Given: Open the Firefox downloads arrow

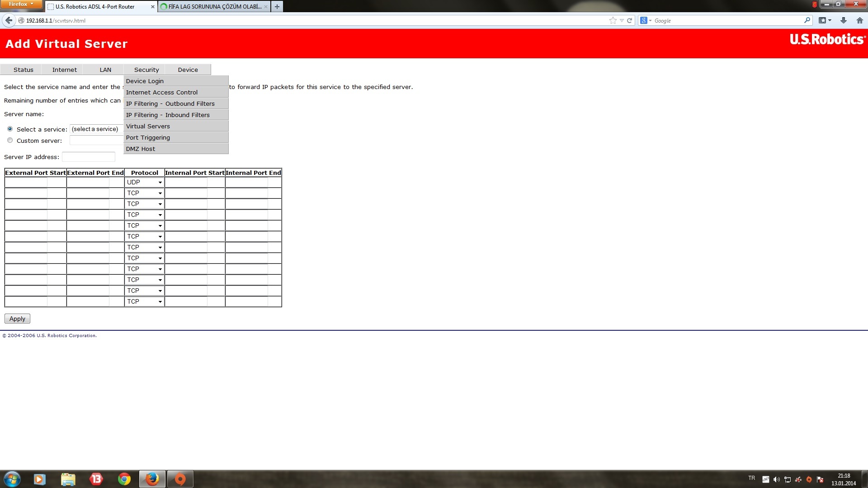Looking at the screenshot, I should click(844, 20).
